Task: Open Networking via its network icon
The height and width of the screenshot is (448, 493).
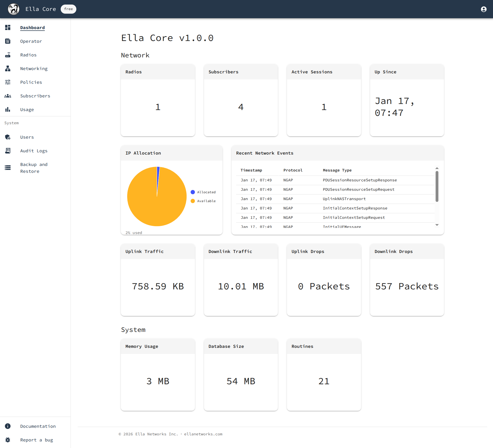Action: point(8,69)
